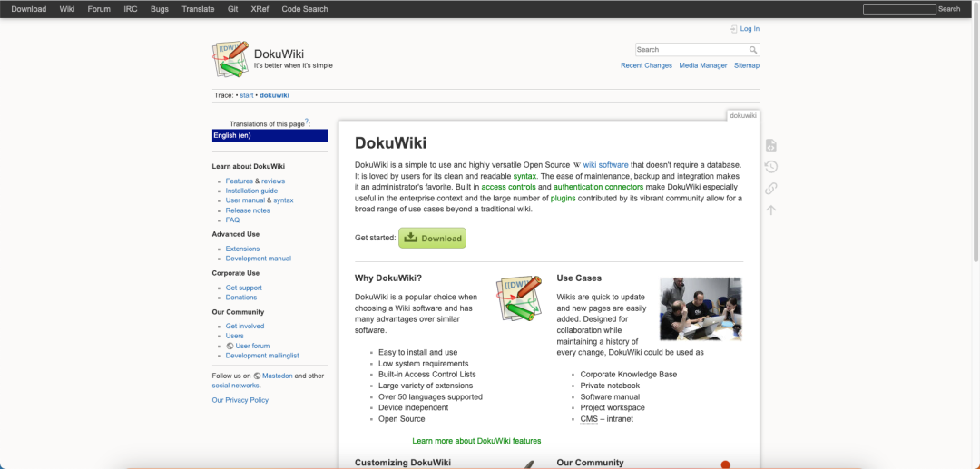980x469 pixels.
Task: Click the green Download button
Action: click(x=433, y=238)
